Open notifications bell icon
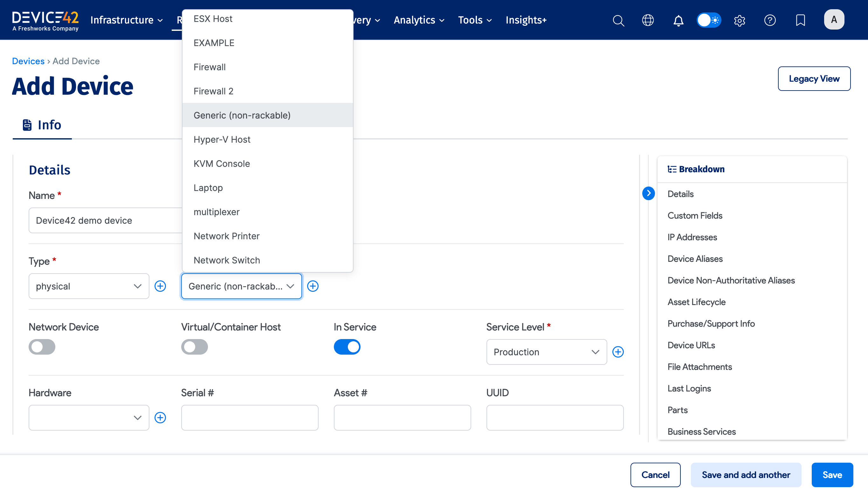This screenshot has width=868, height=490. point(678,20)
